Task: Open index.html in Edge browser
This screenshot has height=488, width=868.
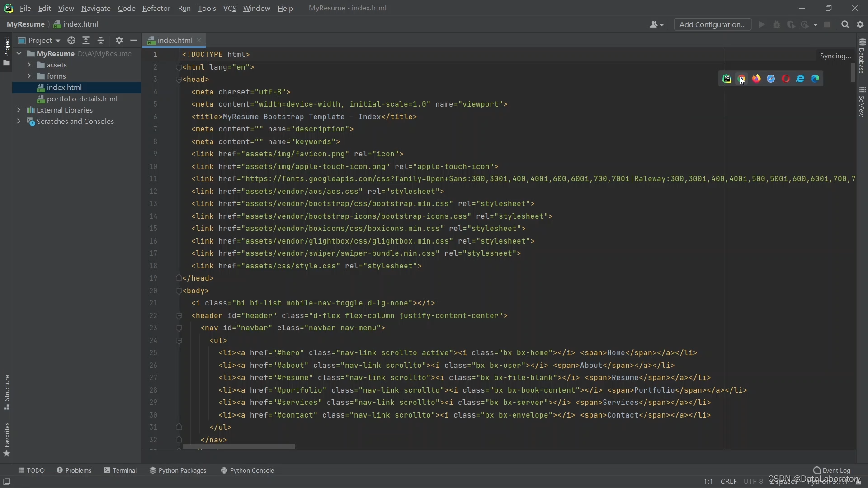Action: [x=815, y=79]
